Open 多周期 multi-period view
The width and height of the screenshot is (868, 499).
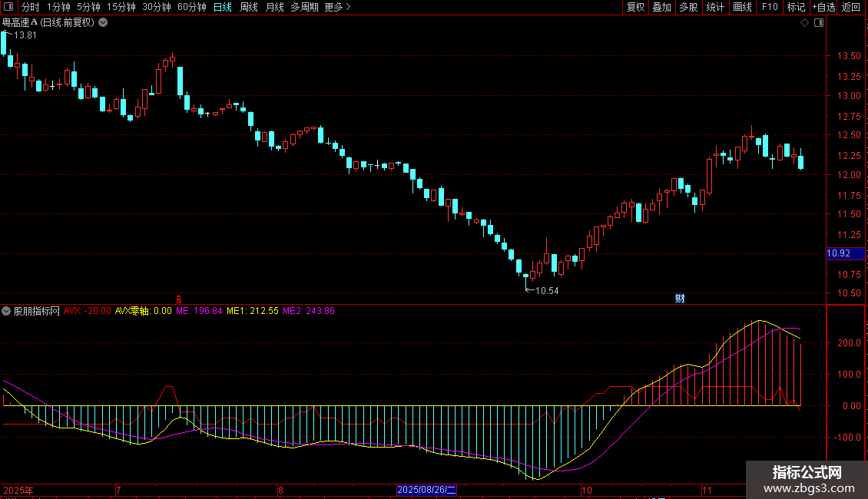click(x=304, y=8)
